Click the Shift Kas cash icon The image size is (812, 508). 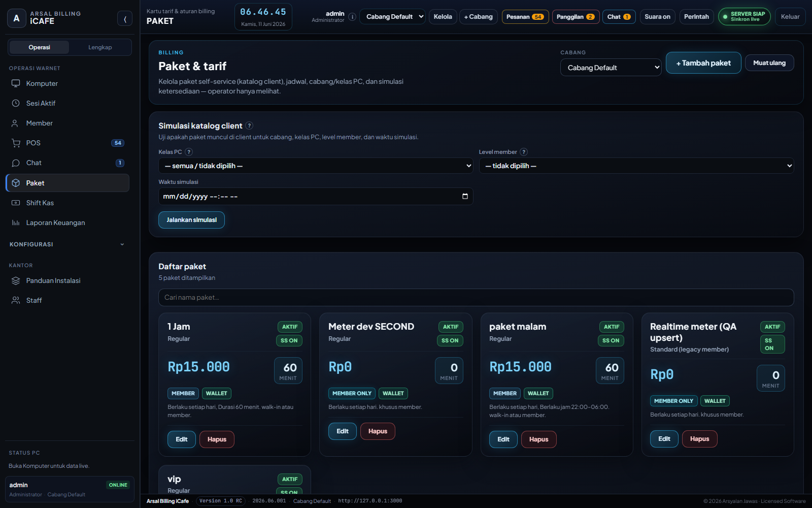click(16, 203)
